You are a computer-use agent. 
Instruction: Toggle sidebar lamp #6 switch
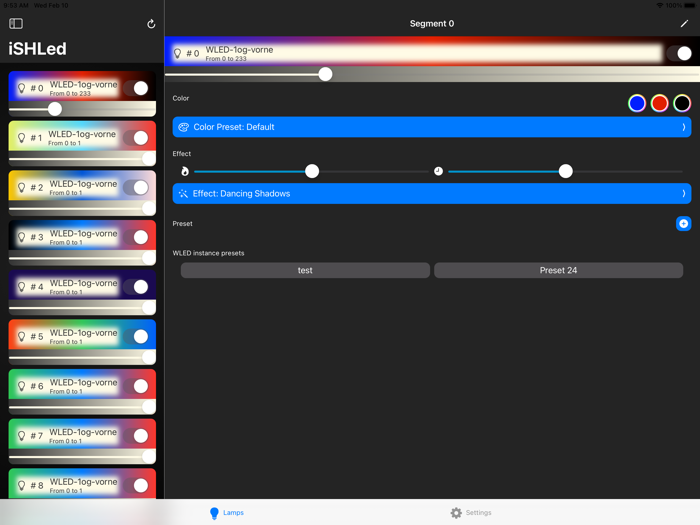pyautogui.click(x=136, y=386)
